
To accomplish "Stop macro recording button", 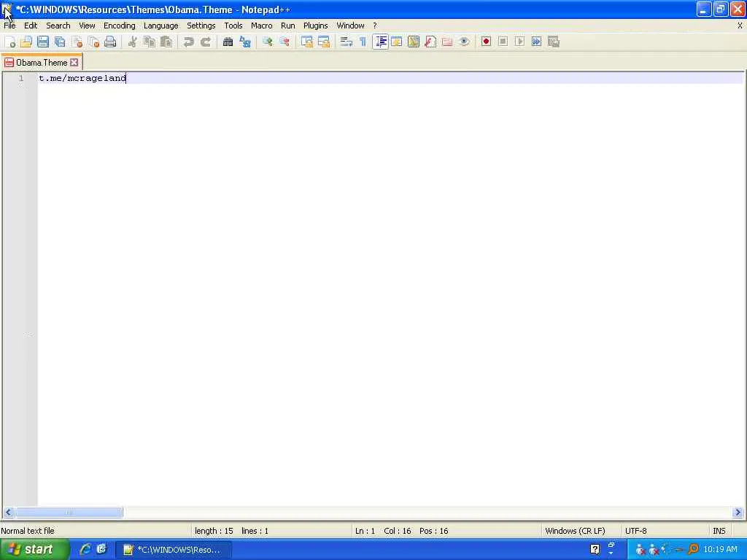I will [x=503, y=42].
